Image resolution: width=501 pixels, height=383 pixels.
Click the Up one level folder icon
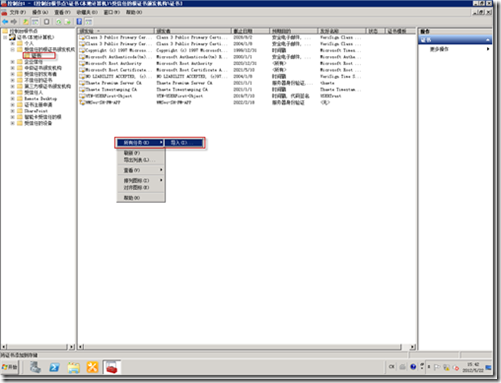(26, 22)
